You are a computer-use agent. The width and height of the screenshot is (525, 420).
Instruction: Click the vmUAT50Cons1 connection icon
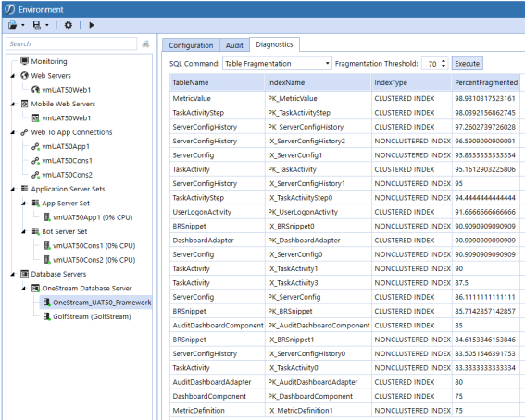tap(35, 161)
